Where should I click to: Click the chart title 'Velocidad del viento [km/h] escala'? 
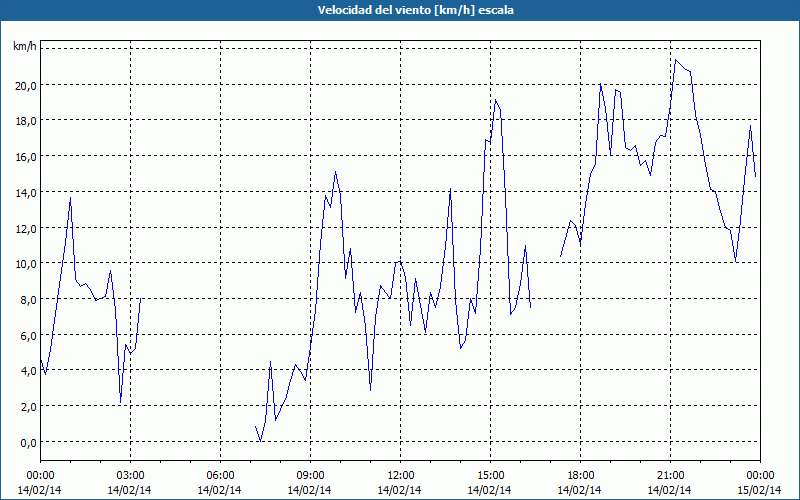tap(415, 10)
